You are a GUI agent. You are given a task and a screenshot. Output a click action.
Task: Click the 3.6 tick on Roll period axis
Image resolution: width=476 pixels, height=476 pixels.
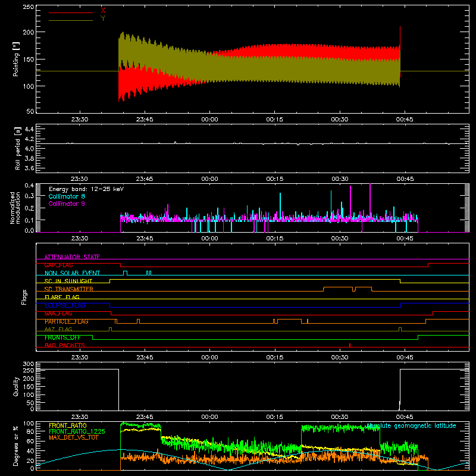(x=29, y=168)
